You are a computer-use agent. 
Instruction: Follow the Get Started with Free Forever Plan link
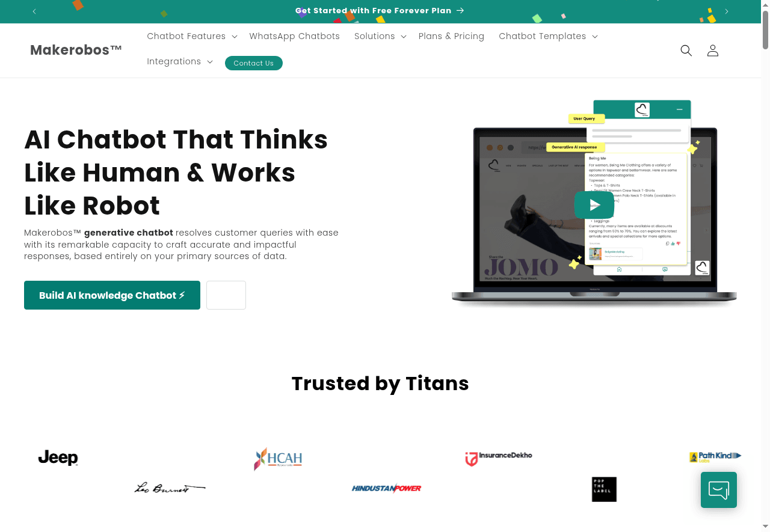pos(380,10)
